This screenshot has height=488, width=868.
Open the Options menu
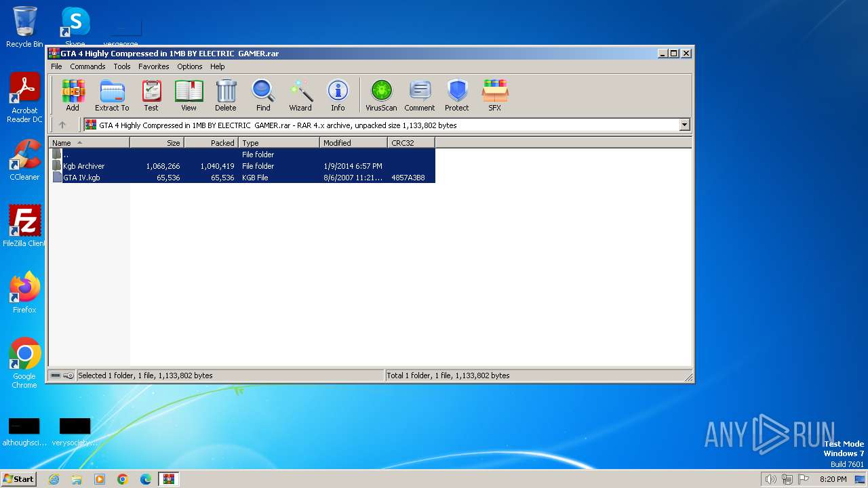point(190,66)
